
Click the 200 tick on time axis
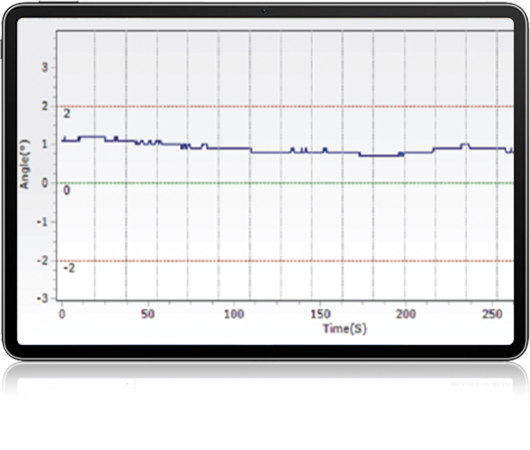pos(406,314)
